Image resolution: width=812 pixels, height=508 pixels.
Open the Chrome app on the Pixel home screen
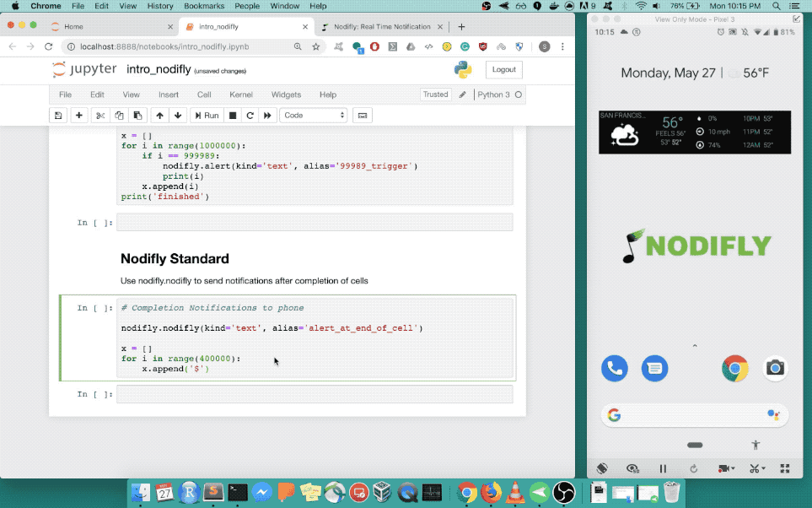click(x=734, y=368)
